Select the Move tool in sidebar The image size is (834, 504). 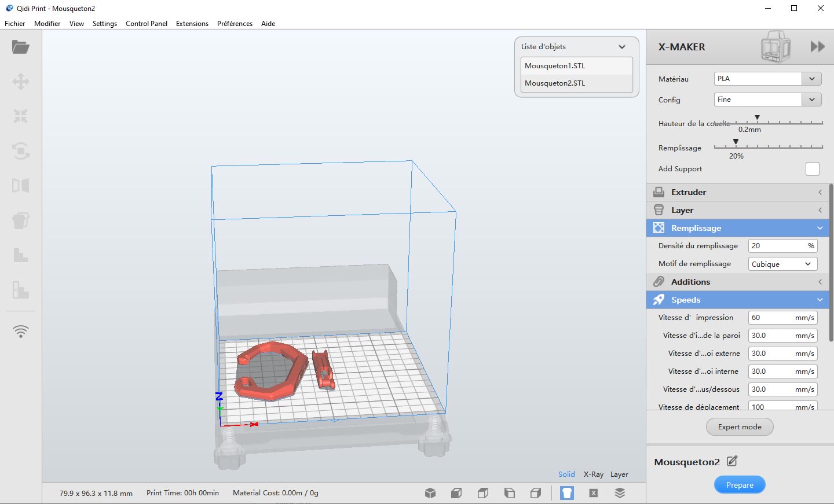point(21,82)
